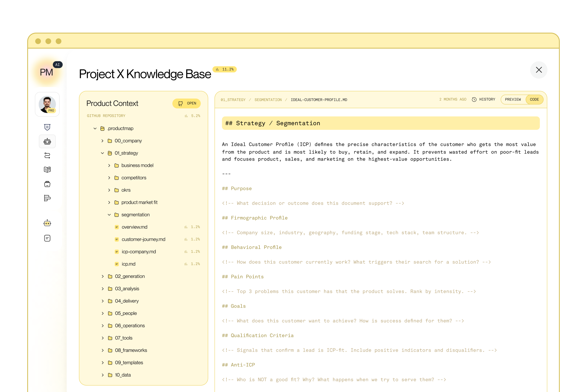Click the 1.2% stat next to icp.md
Viewport: 587px width, 392px height.
(192, 264)
